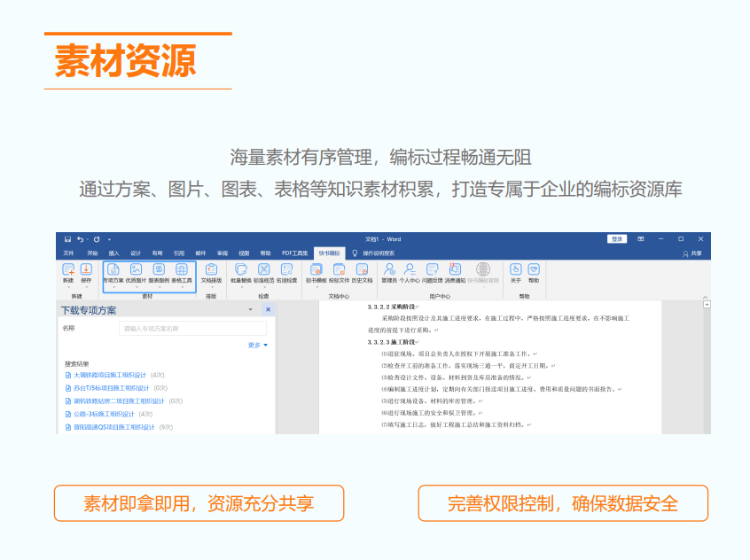Open 湖杭铁路站房二项目施工组织设计 result

[x=119, y=401]
